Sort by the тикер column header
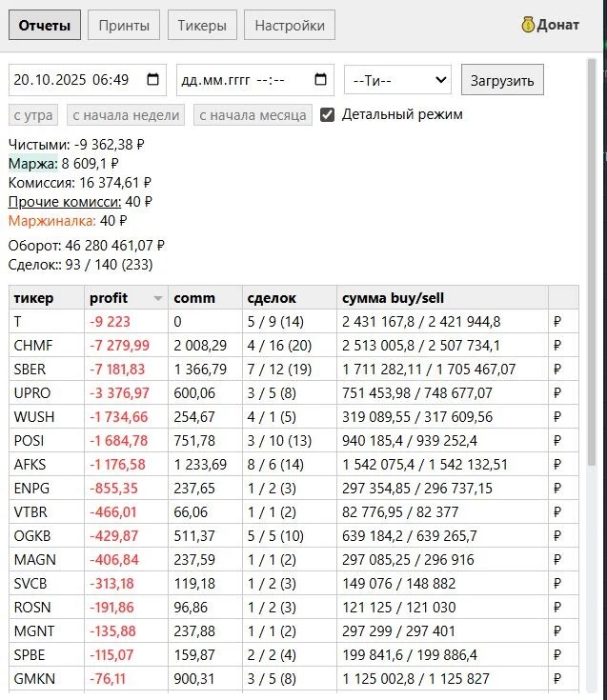The height and width of the screenshot is (700, 607). [x=47, y=298]
